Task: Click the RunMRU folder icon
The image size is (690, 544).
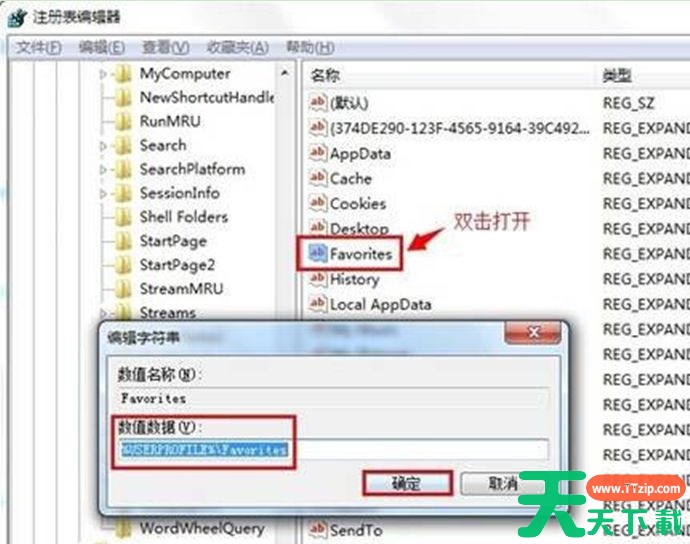Action: (x=124, y=121)
